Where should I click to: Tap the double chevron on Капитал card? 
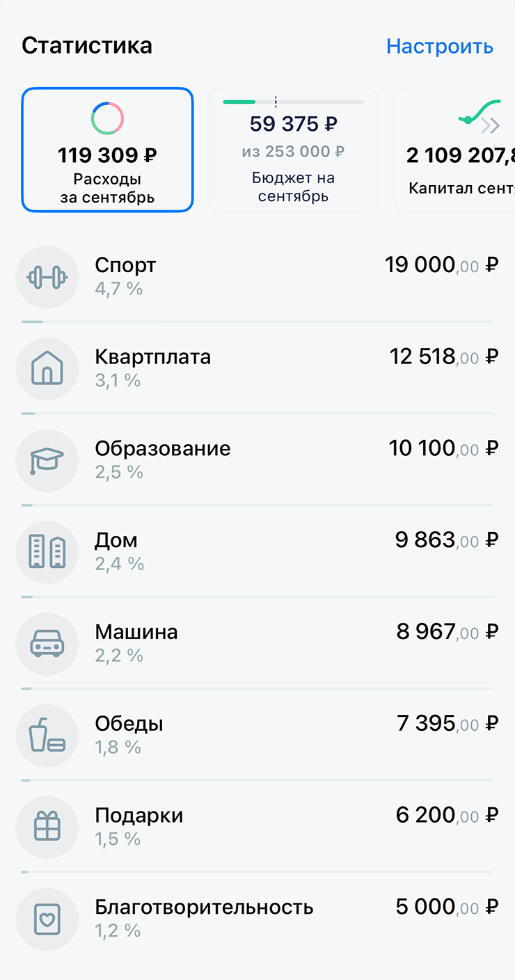coord(490,125)
